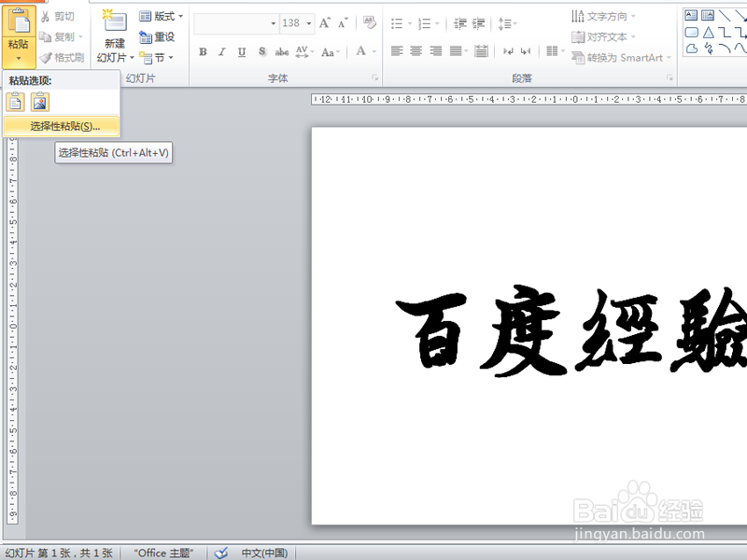
Task: Click the New Slide (新建幻灯片) icon
Action: pyautogui.click(x=115, y=22)
